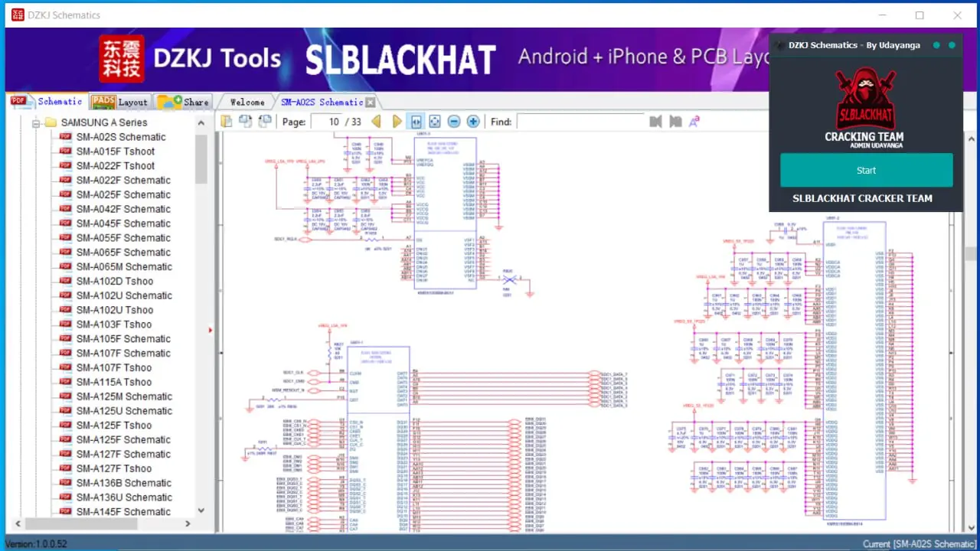Click Version:1.0.0.52 in status bar
The height and width of the screenshot is (551, 980).
[37, 544]
